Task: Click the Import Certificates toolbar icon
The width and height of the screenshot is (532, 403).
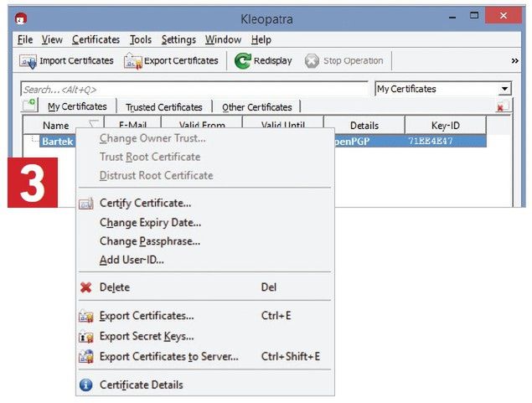Action: 28,61
